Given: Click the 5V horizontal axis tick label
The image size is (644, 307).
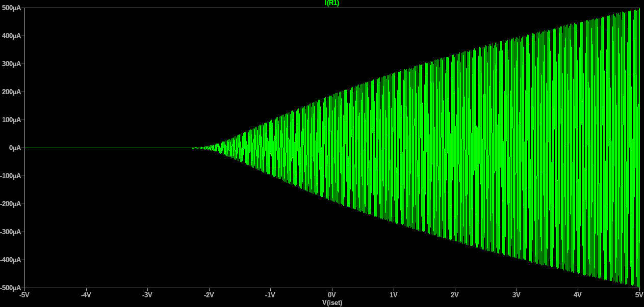Looking at the screenshot, I should point(638,295).
